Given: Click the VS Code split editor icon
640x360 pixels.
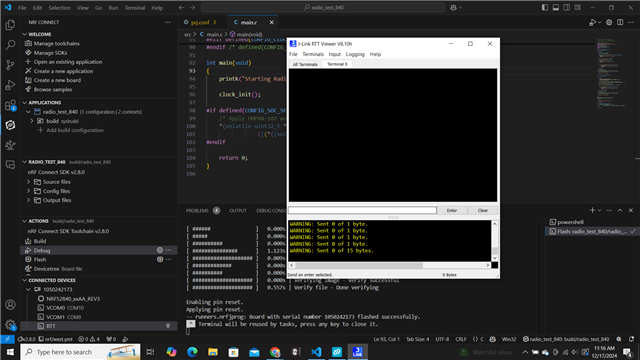Looking at the screenshot, I should [620, 22].
